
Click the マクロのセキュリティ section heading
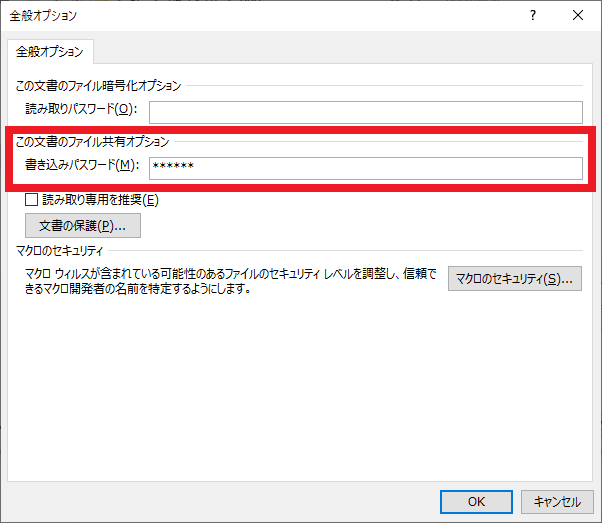[60, 251]
